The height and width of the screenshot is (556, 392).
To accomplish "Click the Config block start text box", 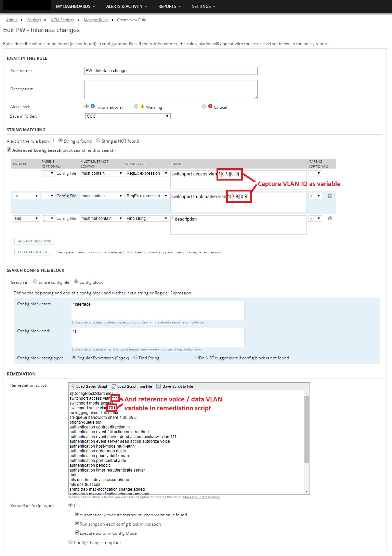I will pyautogui.click(x=158, y=310).
